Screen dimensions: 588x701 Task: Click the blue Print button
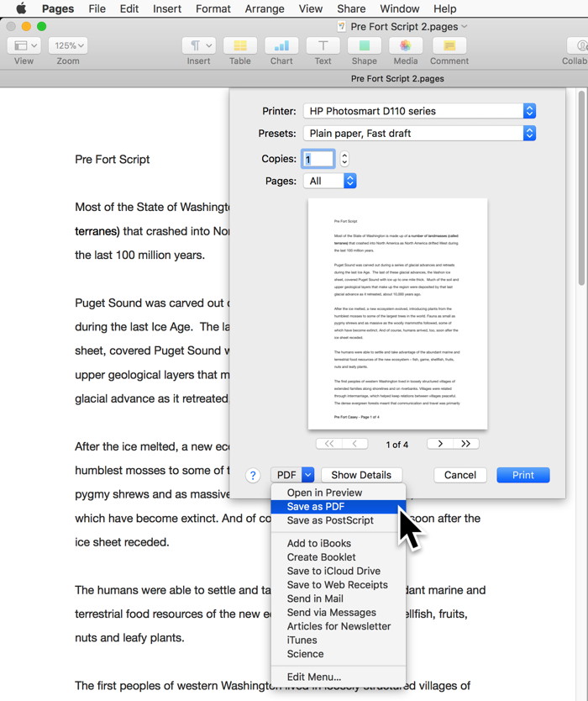click(523, 475)
